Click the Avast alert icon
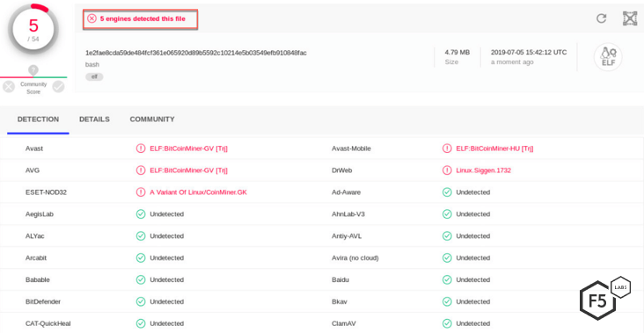644x333 pixels. 141,148
